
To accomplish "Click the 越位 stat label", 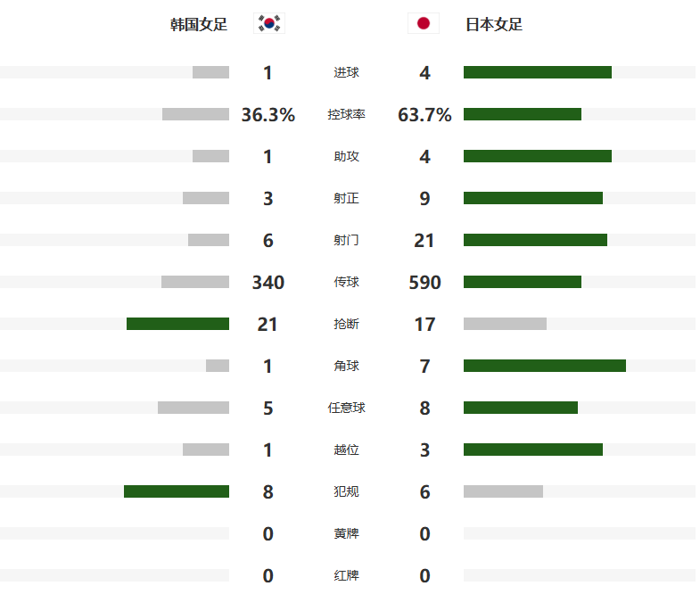I will [x=346, y=450].
